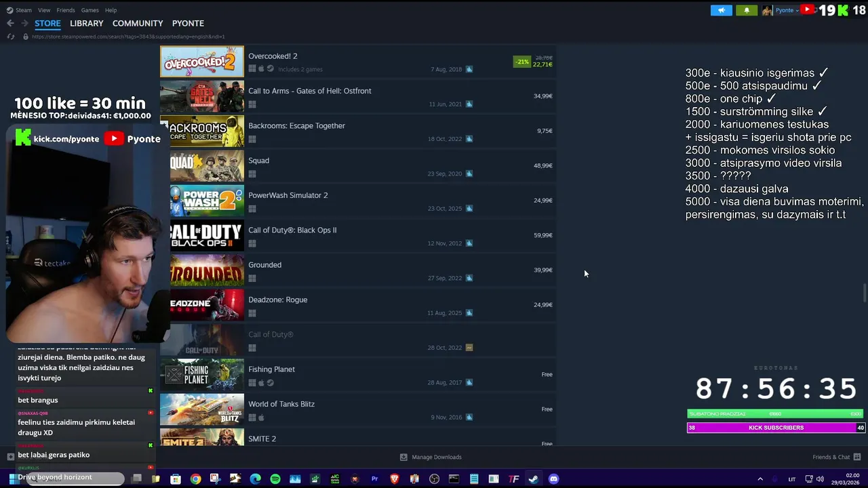
Task: Open Brave browser from the taskbar
Action: [395, 479]
